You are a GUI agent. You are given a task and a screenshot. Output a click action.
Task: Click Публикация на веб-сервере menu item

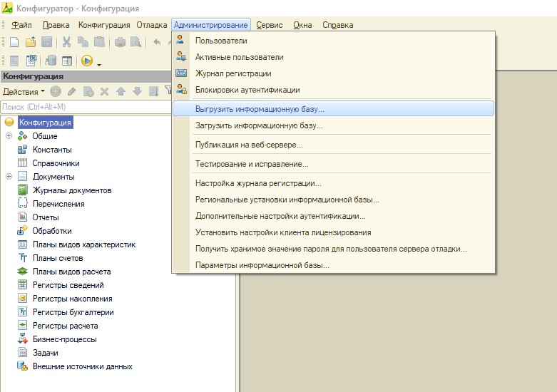point(249,145)
